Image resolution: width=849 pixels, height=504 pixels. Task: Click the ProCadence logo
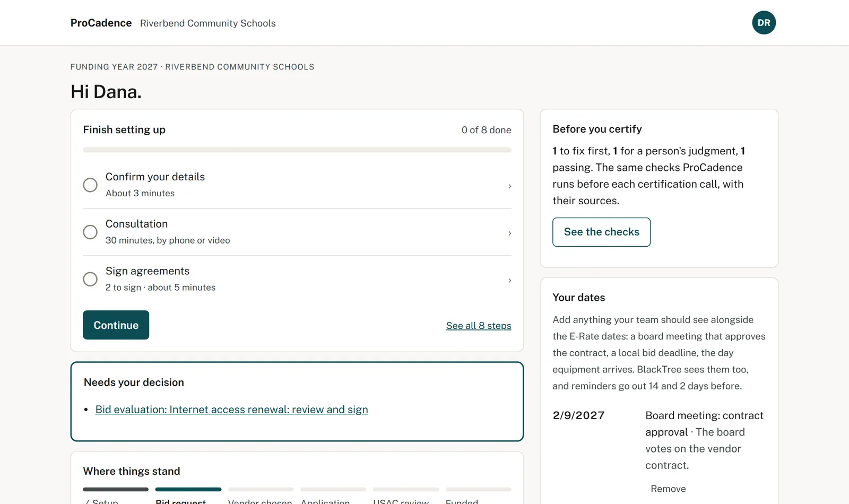(x=101, y=23)
